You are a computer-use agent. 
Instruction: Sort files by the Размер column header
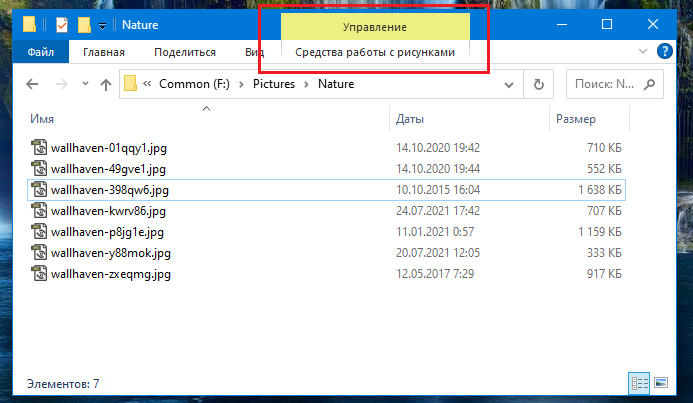(576, 119)
